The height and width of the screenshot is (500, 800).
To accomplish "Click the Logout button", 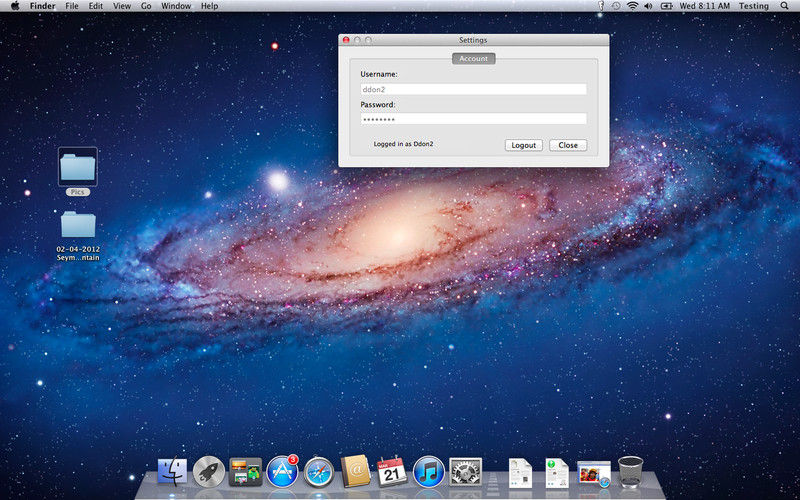I will (x=523, y=145).
